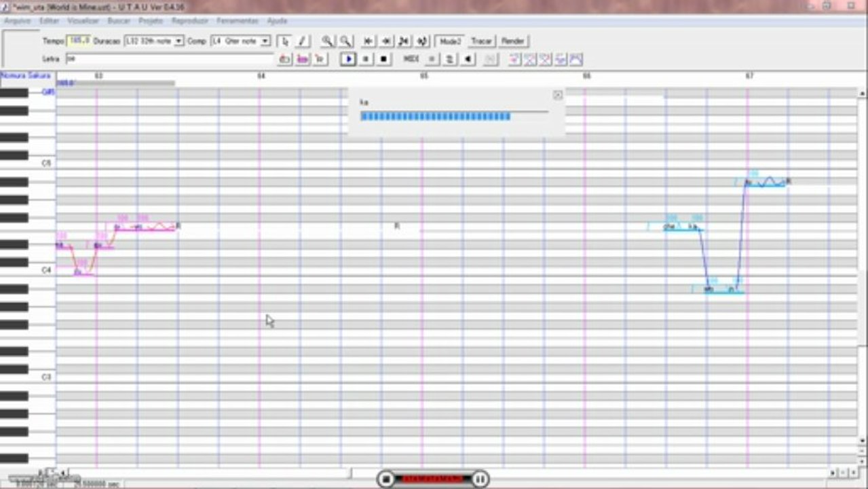Click the third arrows toolbar icon
The width and height of the screenshot is (868, 489).
[404, 41]
